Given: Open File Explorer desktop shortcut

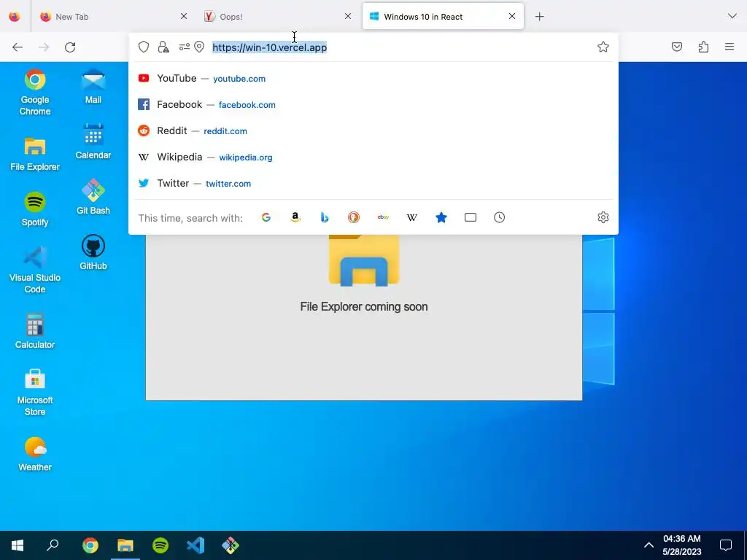Looking at the screenshot, I should tap(35, 154).
